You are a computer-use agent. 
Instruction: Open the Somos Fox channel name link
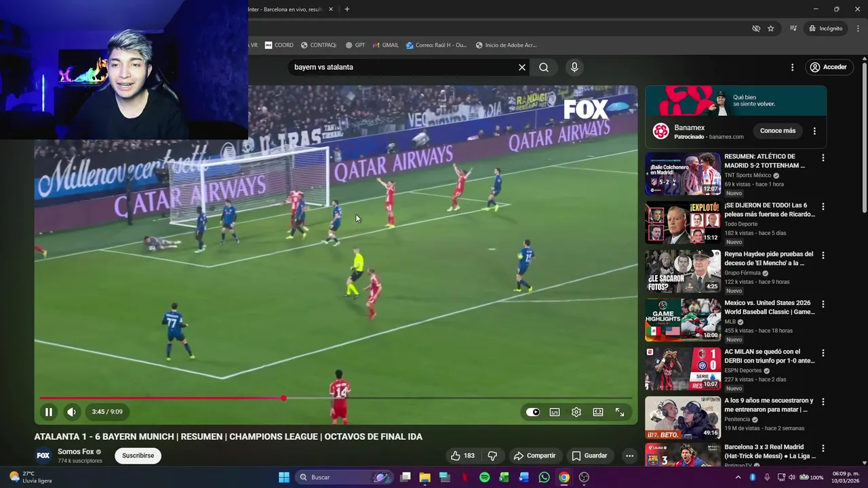[x=76, y=452]
